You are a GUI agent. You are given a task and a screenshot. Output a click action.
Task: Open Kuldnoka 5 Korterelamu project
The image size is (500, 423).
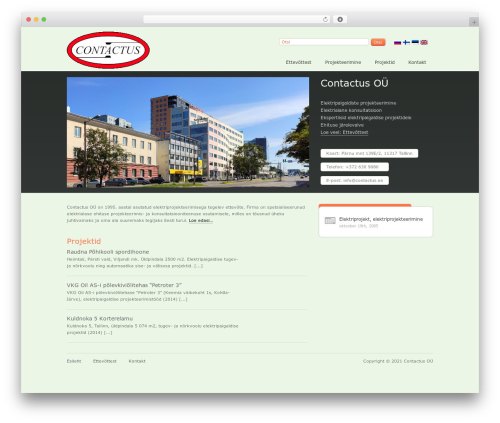(100, 319)
